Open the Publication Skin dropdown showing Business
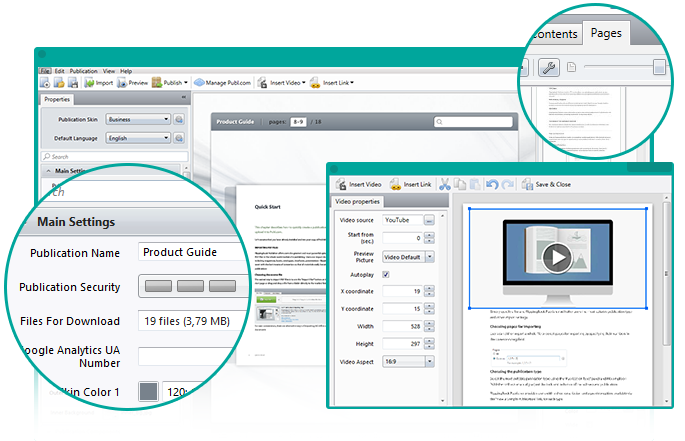Image resolution: width=685 pixels, height=441 pixels. (138, 119)
